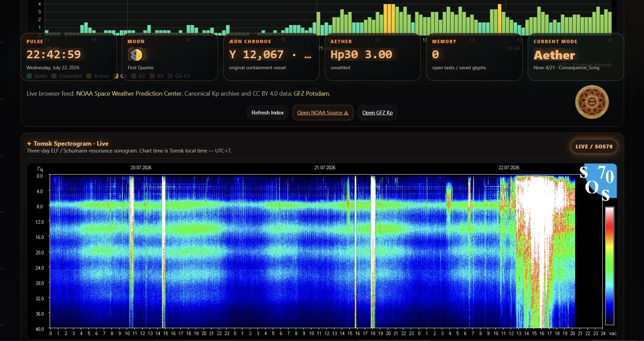The height and width of the screenshot is (341, 644).
Task: Click the 'unsettled' status under Aether
Action: [340, 68]
